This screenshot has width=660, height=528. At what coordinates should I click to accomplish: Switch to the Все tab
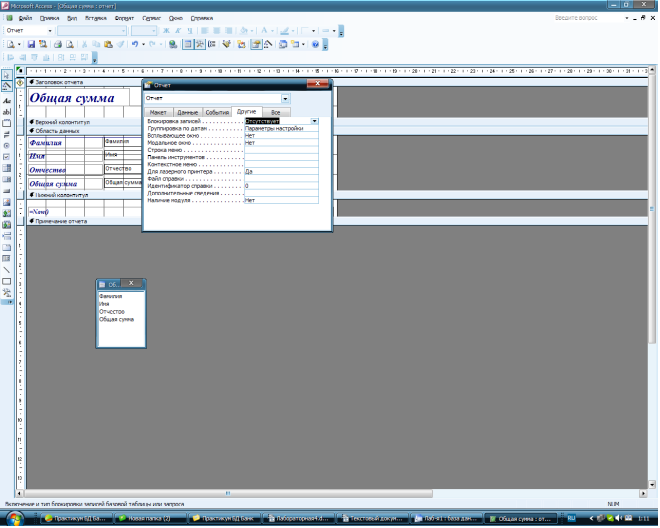coord(276,112)
